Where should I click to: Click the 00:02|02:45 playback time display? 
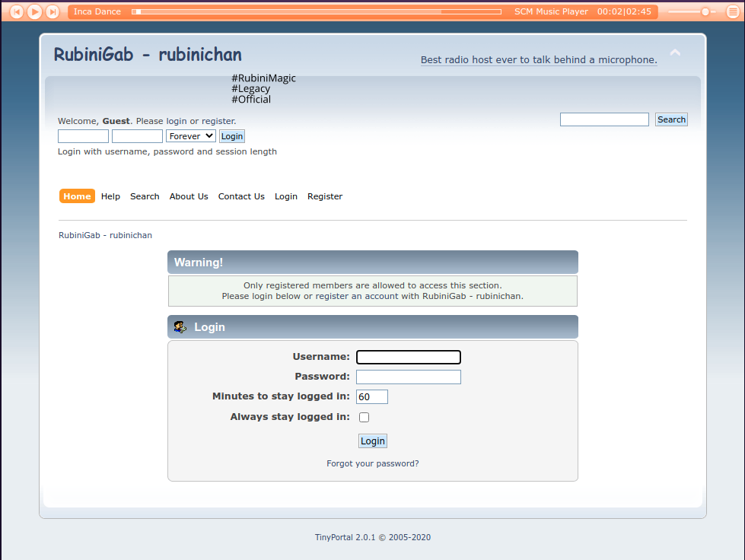click(624, 11)
